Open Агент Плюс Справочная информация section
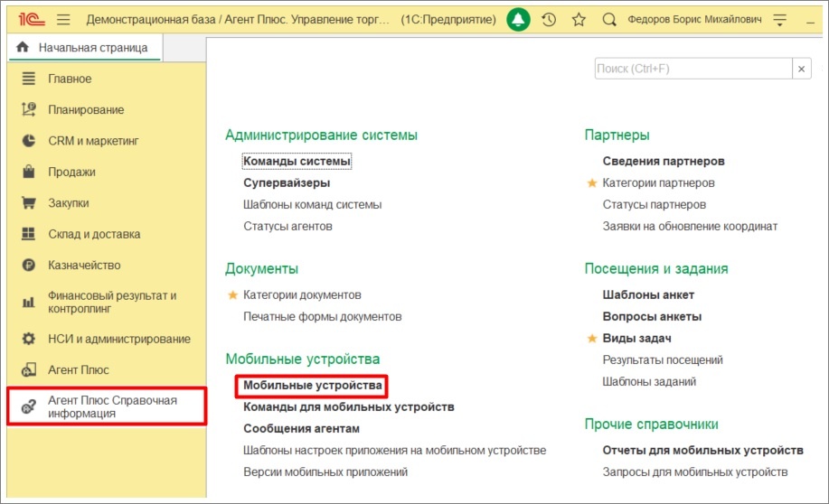 (113, 406)
